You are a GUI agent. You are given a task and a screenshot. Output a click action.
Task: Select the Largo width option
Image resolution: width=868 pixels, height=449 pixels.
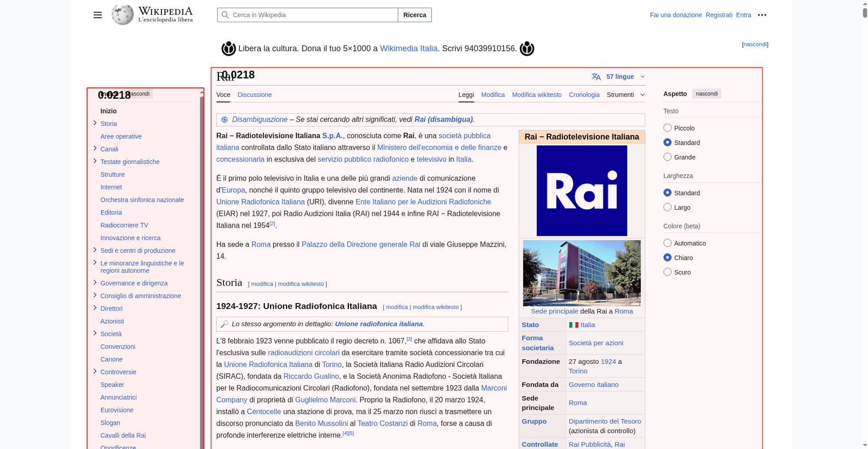point(667,207)
